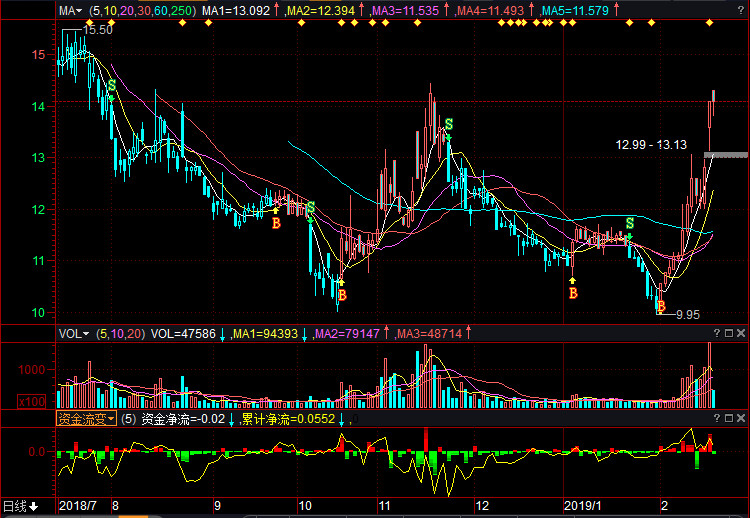Screen dimensions: 750x518
Task: Open the MA indicator dropdown
Action: [70, 10]
